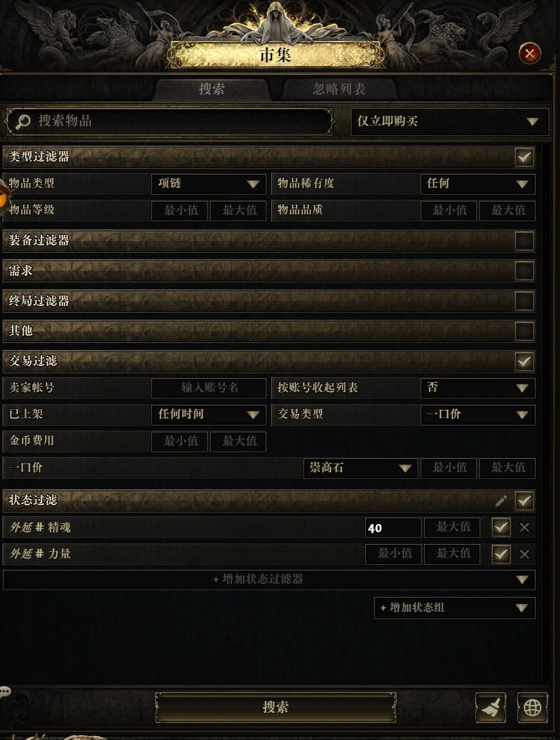Open the globe language icon
560x740 pixels.
pos(533,707)
